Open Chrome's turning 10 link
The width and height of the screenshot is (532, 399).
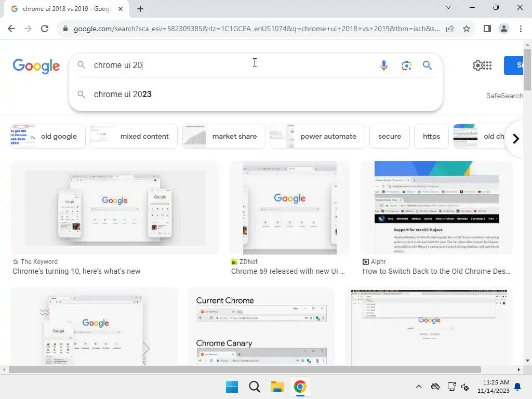click(x=76, y=271)
